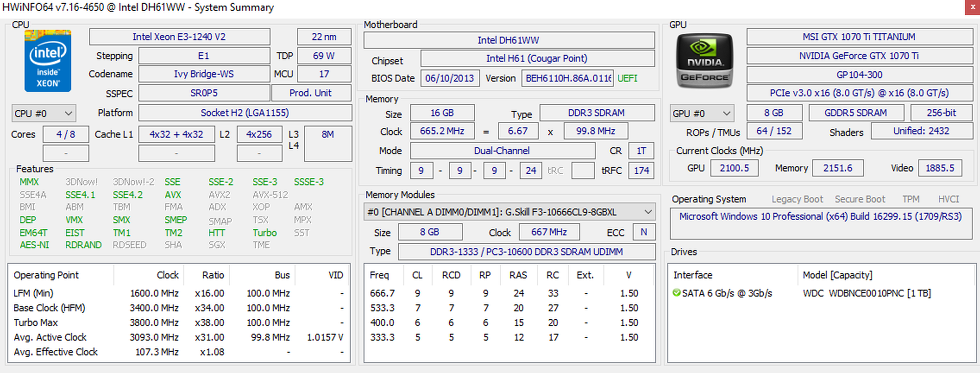The image size is (980, 373).
Task: Click the Unified: 2432 shaders value
Action: pos(921,131)
